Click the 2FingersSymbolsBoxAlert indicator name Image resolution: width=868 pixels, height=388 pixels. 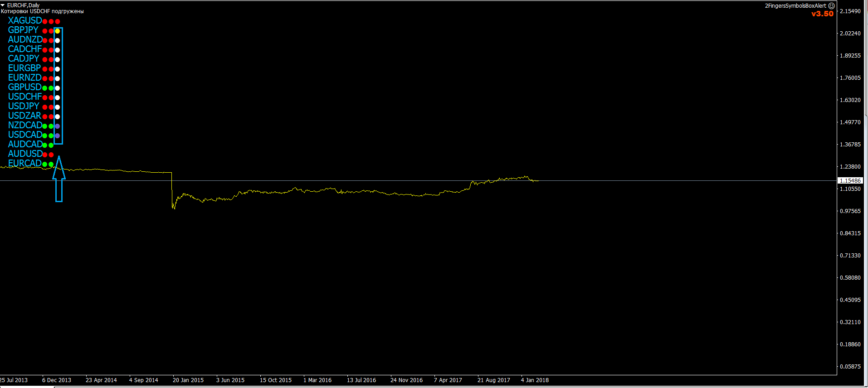pos(795,6)
